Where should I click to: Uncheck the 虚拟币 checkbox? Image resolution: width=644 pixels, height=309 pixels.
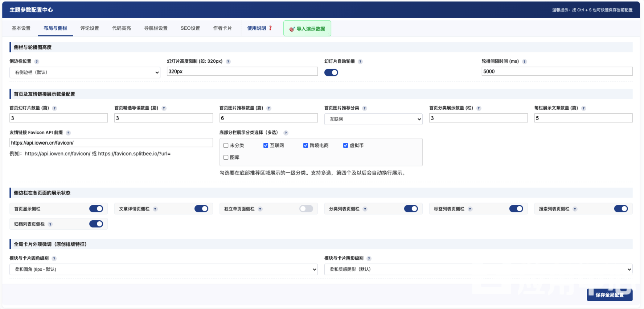coord(345,145)
